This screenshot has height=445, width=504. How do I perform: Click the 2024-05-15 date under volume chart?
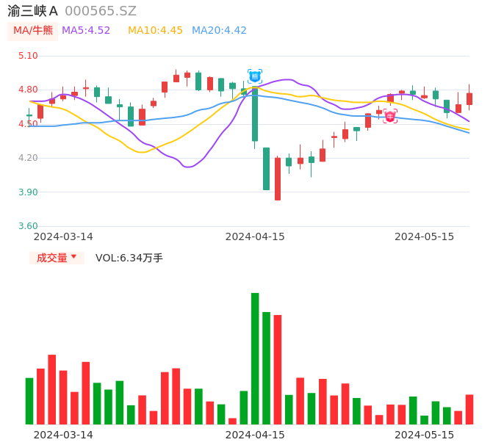(x=425, y=435)
